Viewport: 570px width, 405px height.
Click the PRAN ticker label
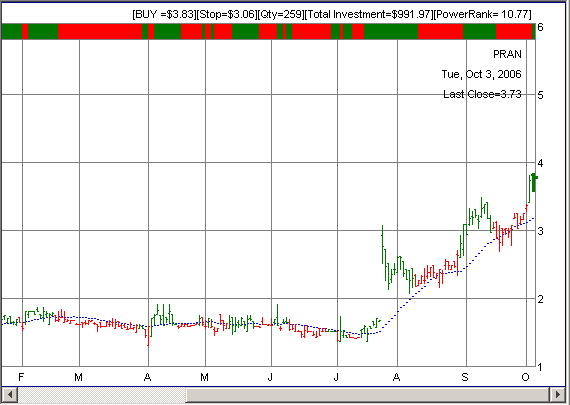[x=507, y=54]
